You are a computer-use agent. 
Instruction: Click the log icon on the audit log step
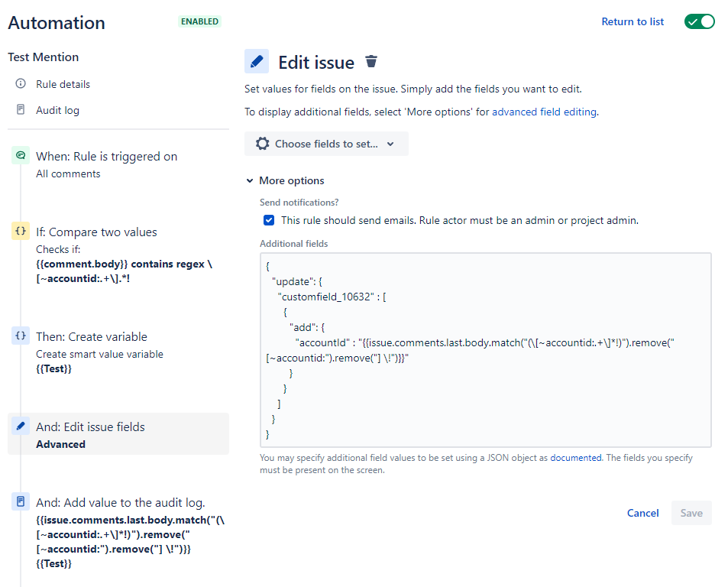click(20, 501)
